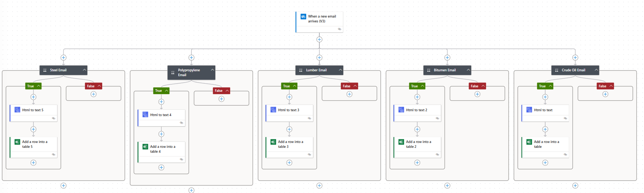Add an action inside Steel Email False branch

(x=94, y=94)
